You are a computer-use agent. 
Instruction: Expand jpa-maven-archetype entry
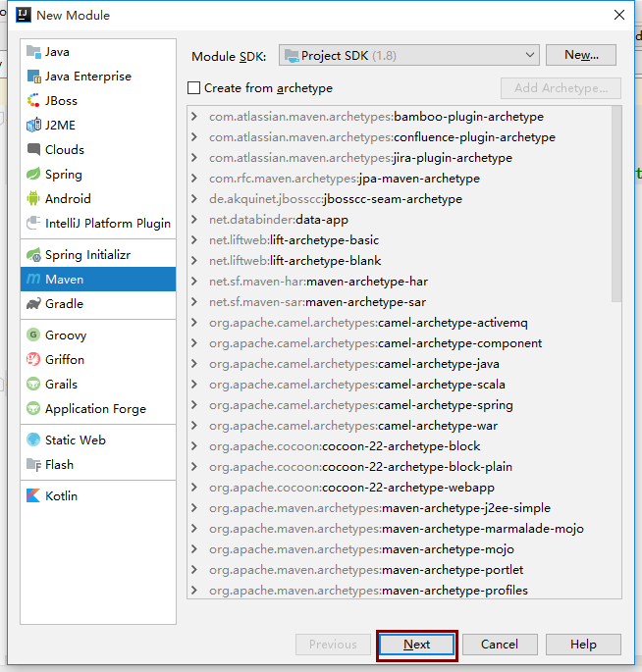[x=194, y=179]
